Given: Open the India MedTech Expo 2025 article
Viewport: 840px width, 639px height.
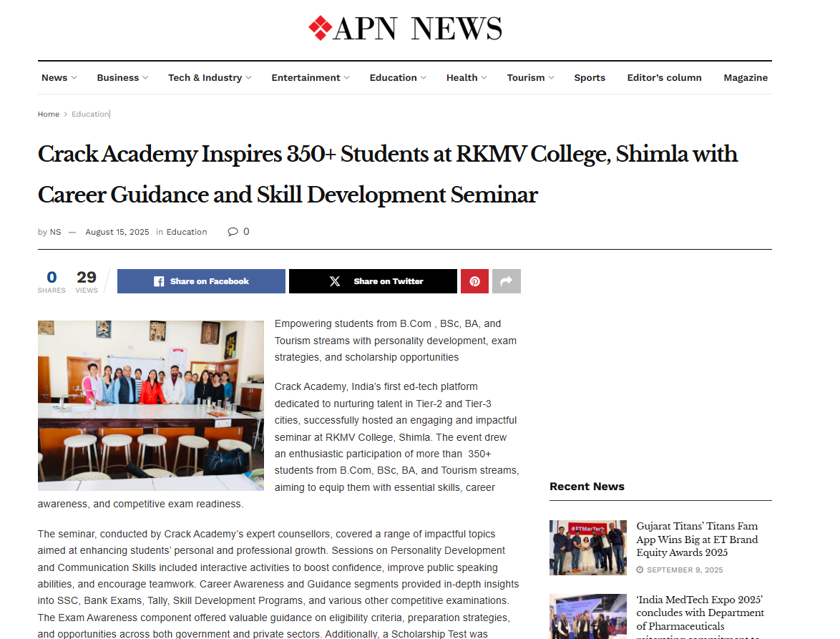Looking at the screenshot, I should click(x=700, y=616).
